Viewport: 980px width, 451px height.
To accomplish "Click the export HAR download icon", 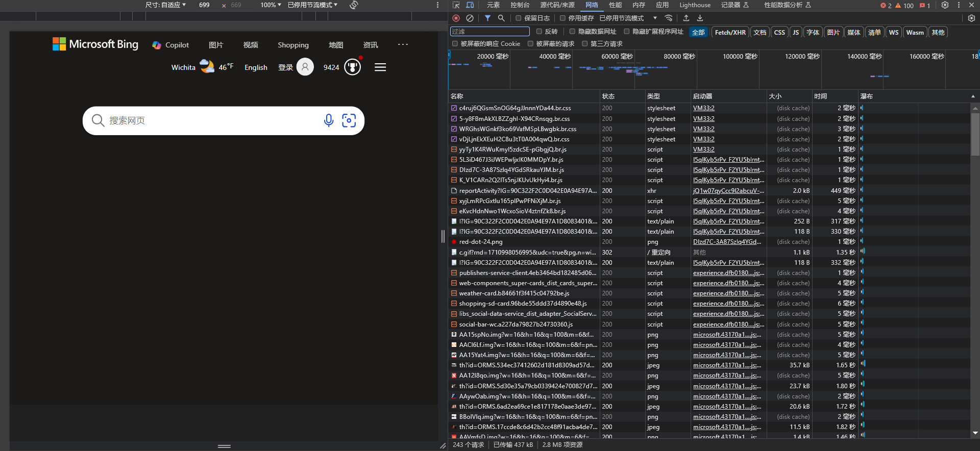I will [700, 18].
